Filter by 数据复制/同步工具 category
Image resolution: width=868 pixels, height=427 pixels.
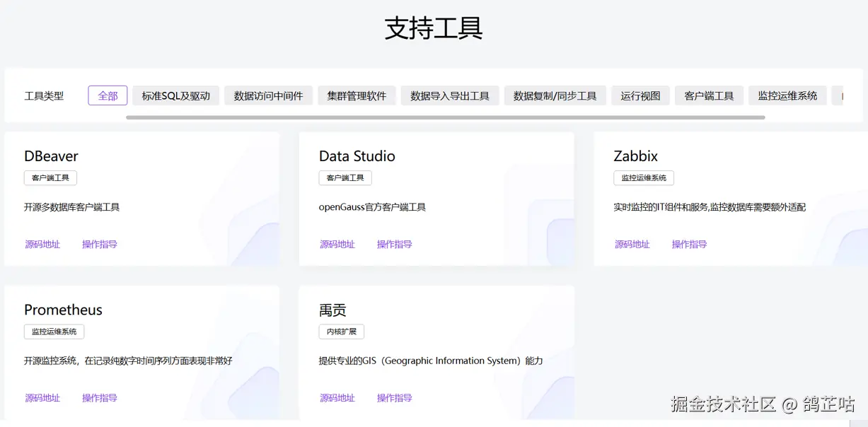click(555, 95)
